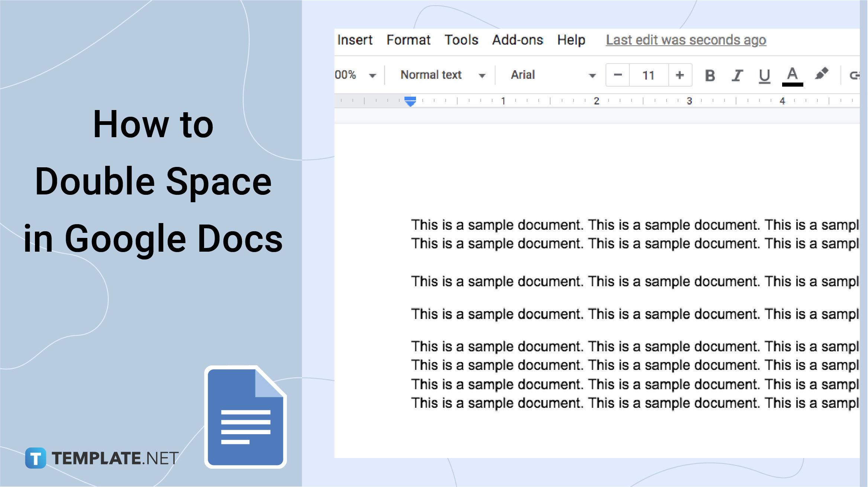Click the Decrease font size minus button
The height and width of the screenshot is (487, 868).
click(617, 75)
